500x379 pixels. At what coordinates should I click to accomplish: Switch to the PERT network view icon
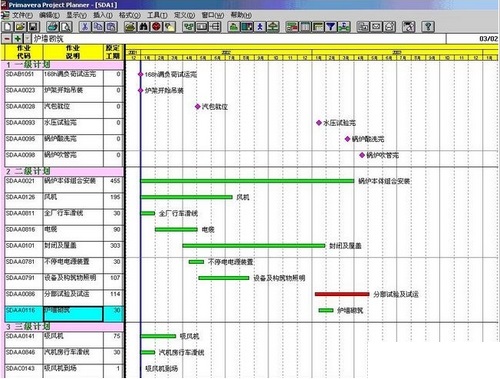(189, 27)
